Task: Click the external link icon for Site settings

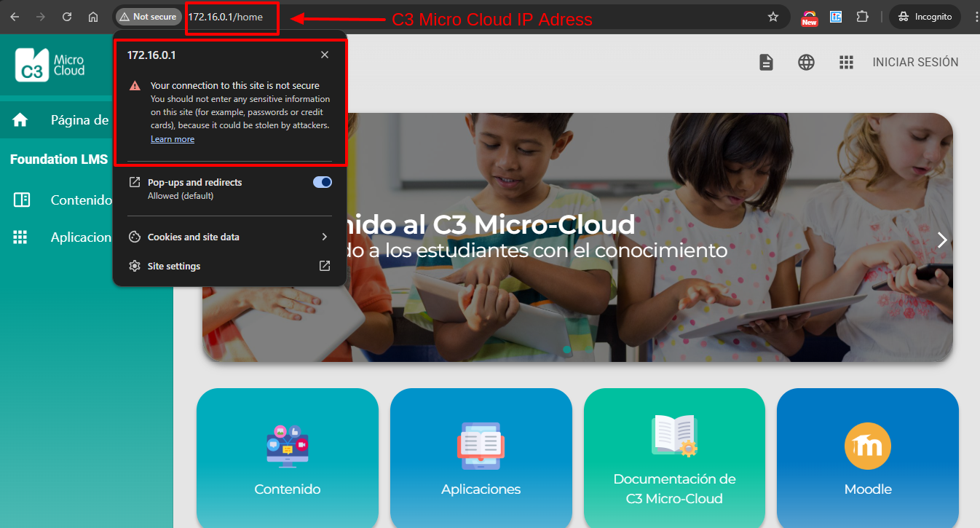Action: tap(325, 267)
